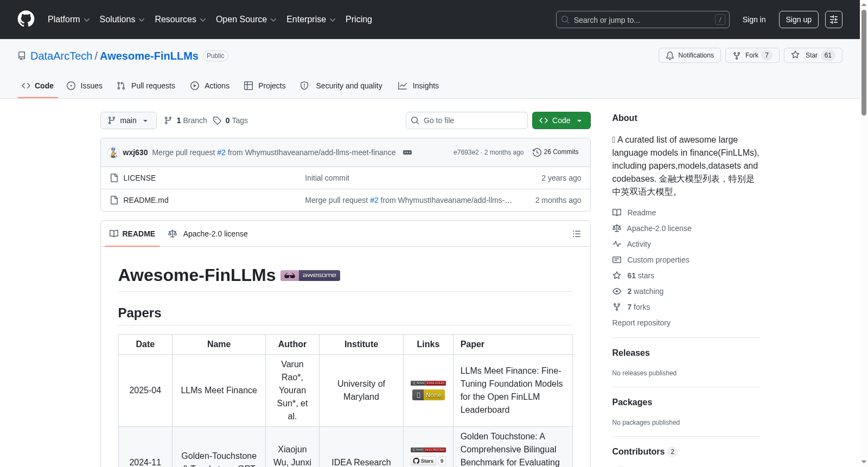Click the Releases heading link

(631, 353)
